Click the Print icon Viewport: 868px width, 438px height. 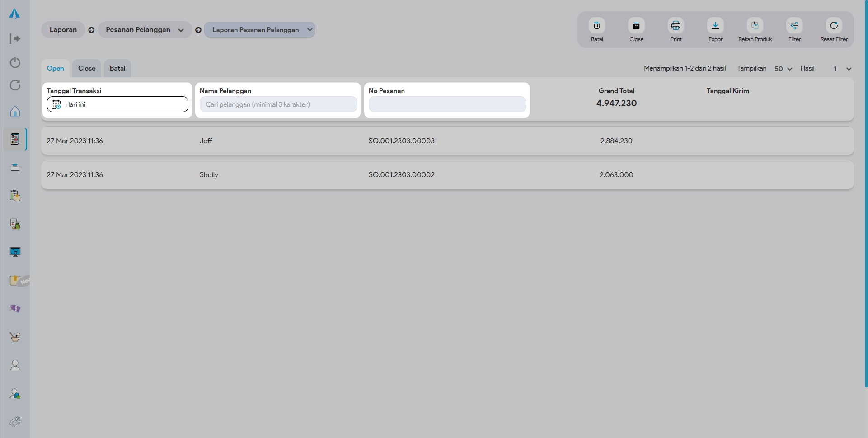(x=676, y=26)
